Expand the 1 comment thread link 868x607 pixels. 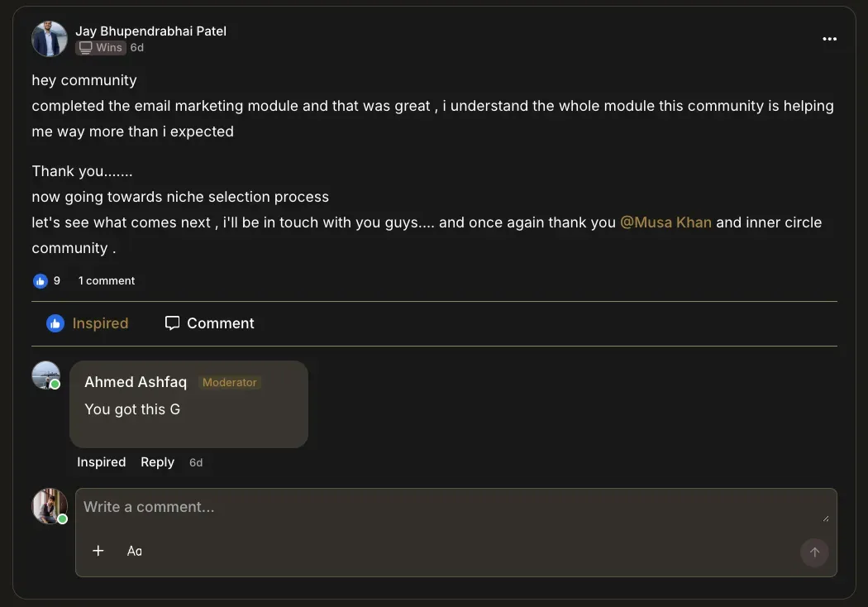point(107,281)
